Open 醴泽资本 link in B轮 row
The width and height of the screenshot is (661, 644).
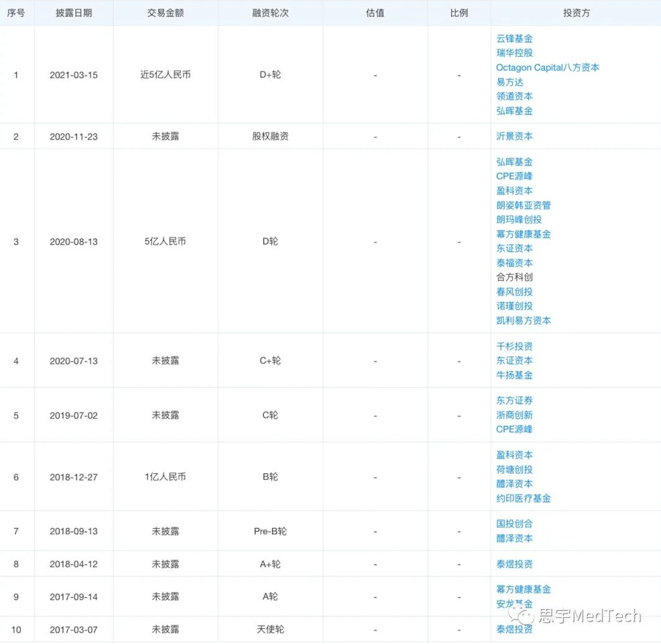point(514,484)
